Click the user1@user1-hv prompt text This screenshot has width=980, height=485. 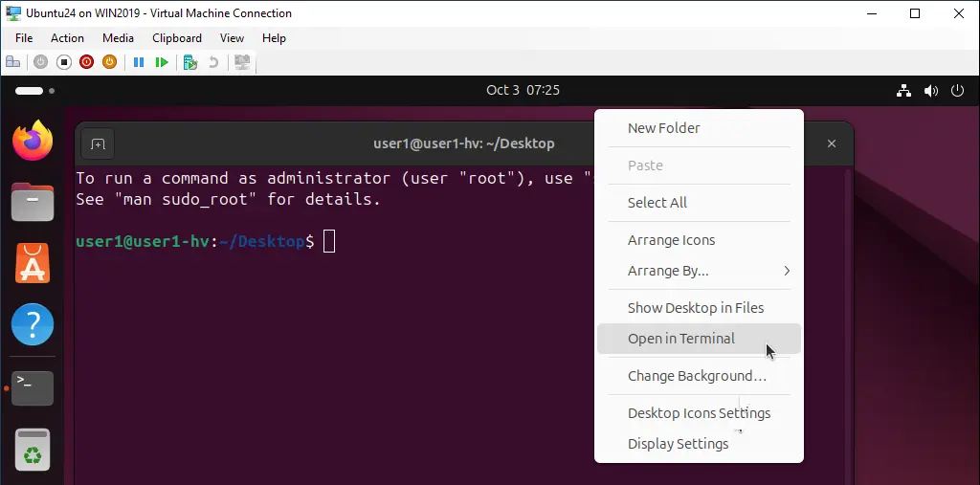point(142,241)
